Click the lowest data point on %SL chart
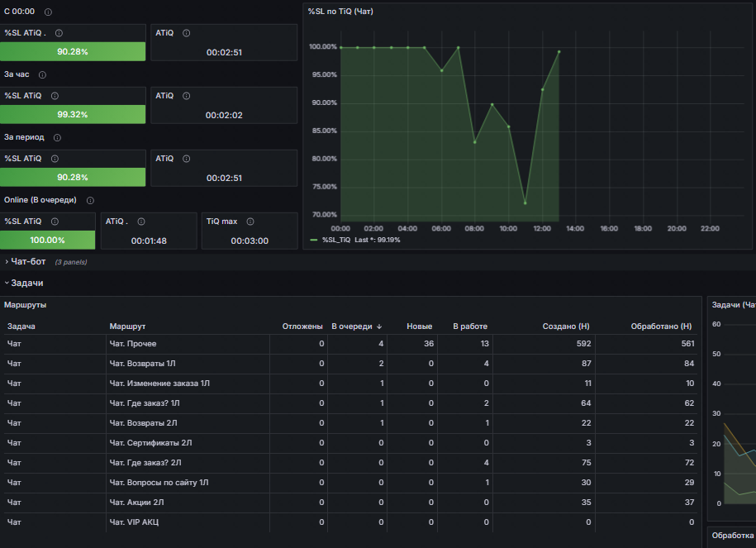 pyautogui.click(x=525, y=203)
